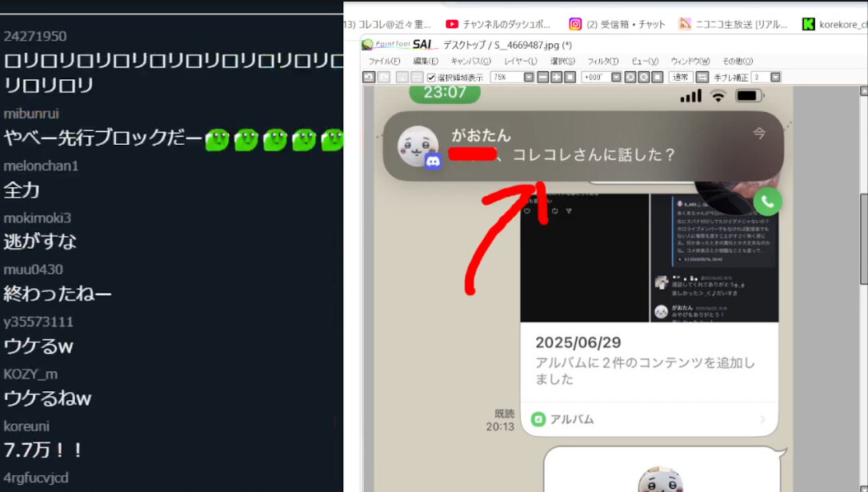Click the 75% zoom value field
Viewport: 868px width, 492px height.
pyautogui.click(x=506, y=78)
